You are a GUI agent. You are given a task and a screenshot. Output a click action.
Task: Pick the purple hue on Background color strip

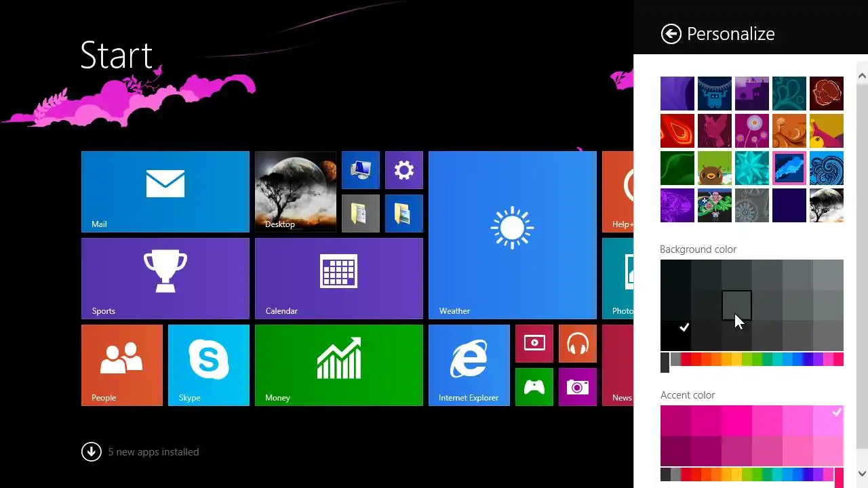pyautogui.click(x=817, y=359)
